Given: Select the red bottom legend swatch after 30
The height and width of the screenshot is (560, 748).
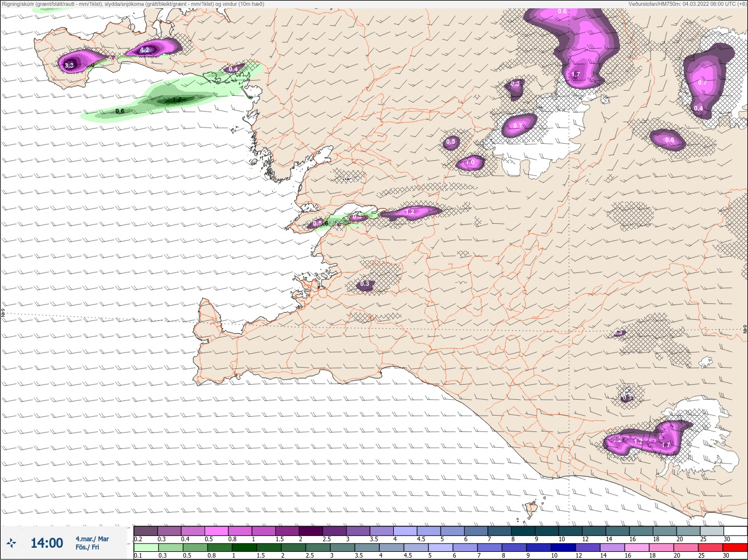Looking at the screenshot, I should pyautogui.click(x=735, y=548).
